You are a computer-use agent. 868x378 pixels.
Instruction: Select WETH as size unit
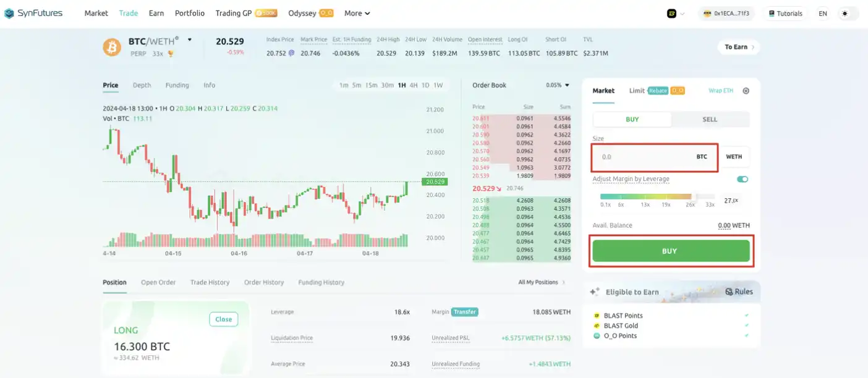(734, 157)
